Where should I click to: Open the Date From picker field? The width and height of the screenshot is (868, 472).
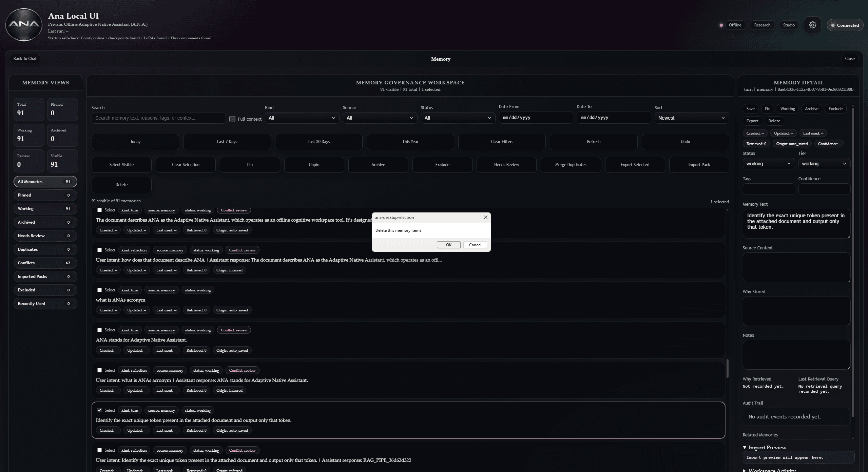coord(535,118)
